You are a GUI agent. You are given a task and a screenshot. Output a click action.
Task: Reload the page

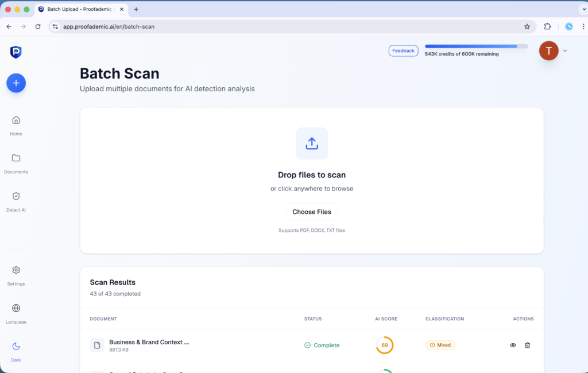pos(38,26)
